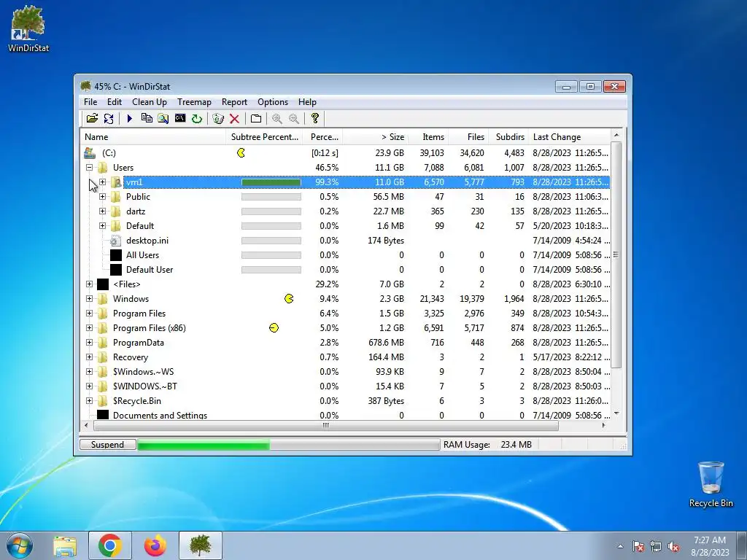This screenshot has height=560, width=747.
Task: Open the Clean Up menu
Action: [x=150, y=102]
